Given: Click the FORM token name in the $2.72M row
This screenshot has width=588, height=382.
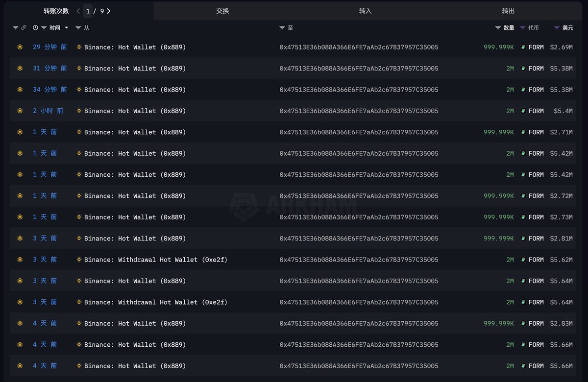Looking at the screenshot, I should click(536, 196).
